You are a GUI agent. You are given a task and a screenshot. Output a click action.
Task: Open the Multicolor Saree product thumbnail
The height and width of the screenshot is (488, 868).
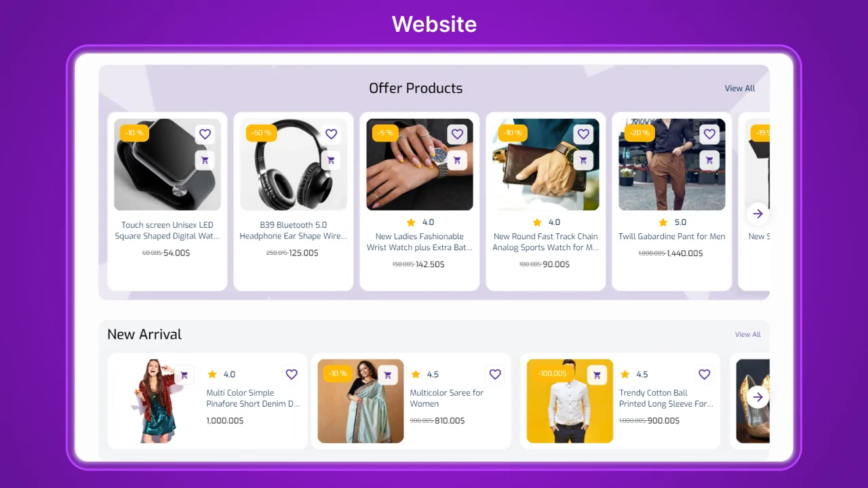[361, 401]
